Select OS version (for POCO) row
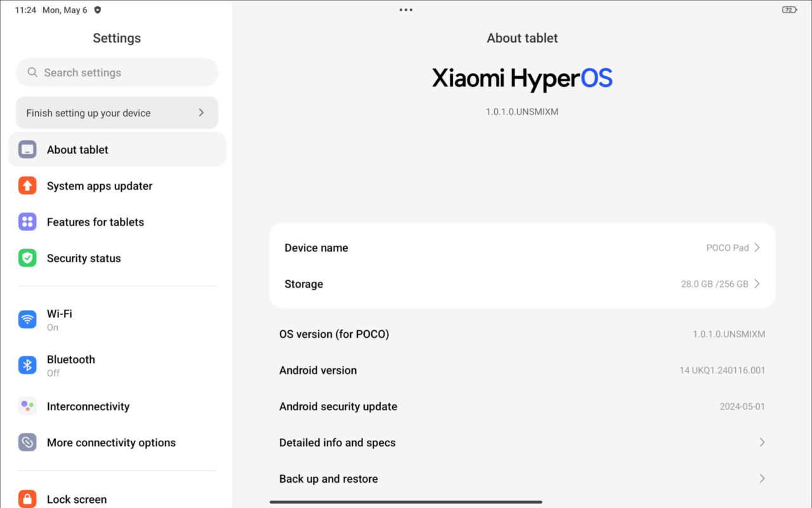This screenshot has width=812, height=508. (521, 334)
